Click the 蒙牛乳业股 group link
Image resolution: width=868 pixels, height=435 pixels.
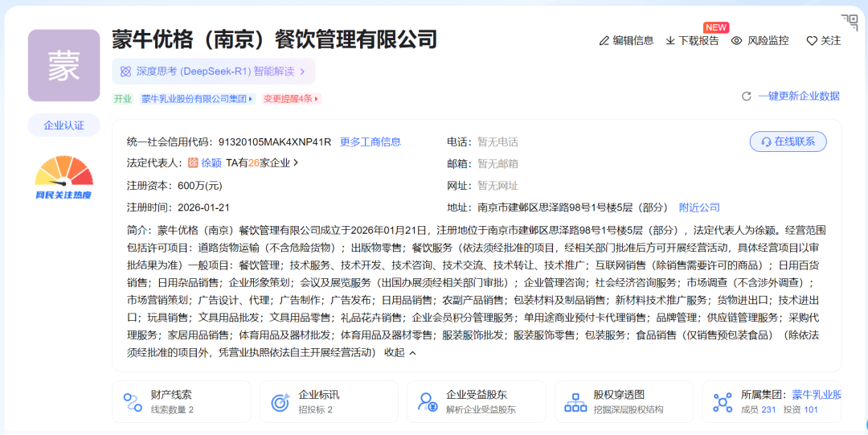[817, 395]
